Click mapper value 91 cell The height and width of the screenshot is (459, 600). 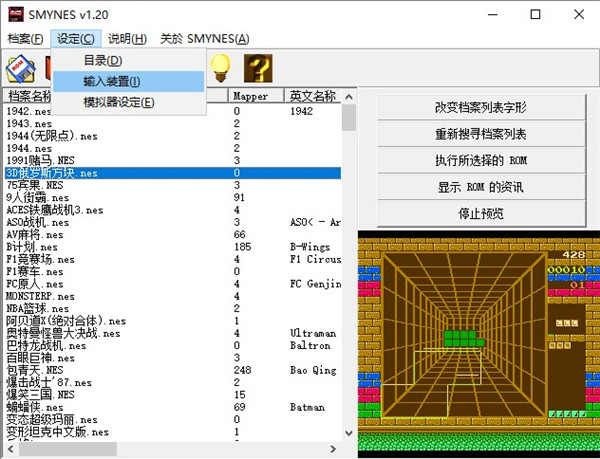pos(239,197)
